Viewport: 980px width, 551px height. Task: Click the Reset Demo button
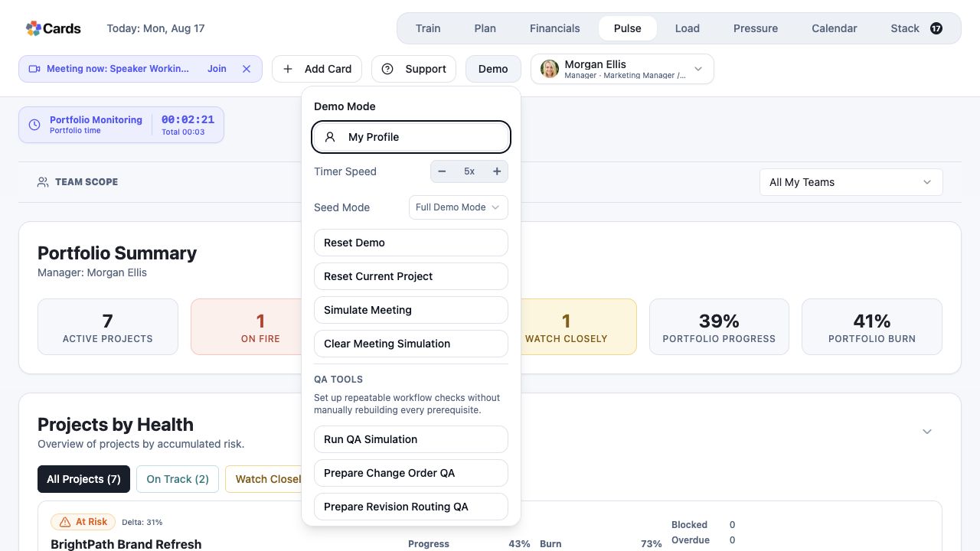tap(411, 243)
